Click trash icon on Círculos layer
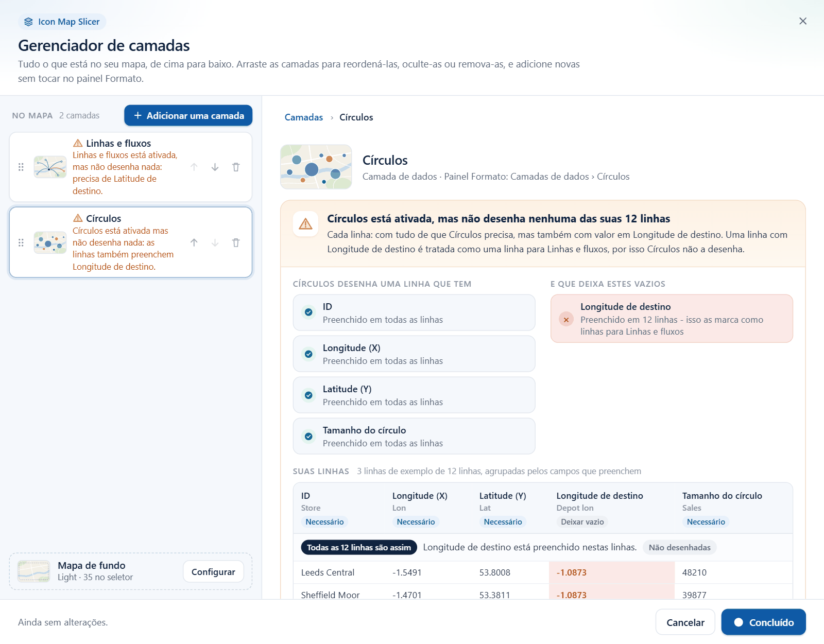This screenshot has width=824, height=644. click(x=236, y=242)
